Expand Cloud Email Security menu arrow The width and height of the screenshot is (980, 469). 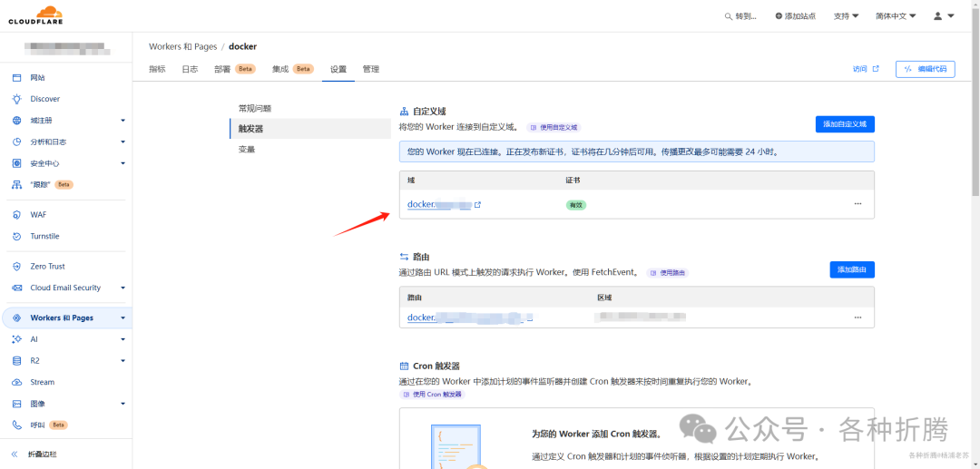(123, 288)
